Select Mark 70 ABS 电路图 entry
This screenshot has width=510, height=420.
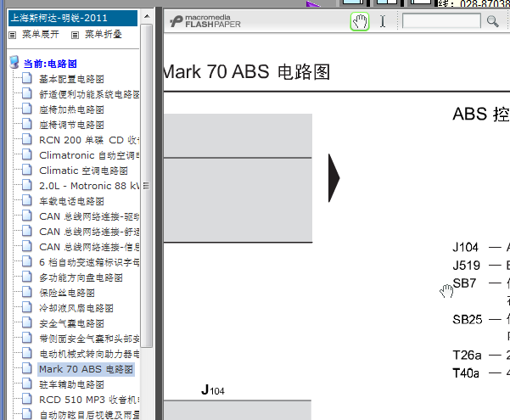[86, 370]
